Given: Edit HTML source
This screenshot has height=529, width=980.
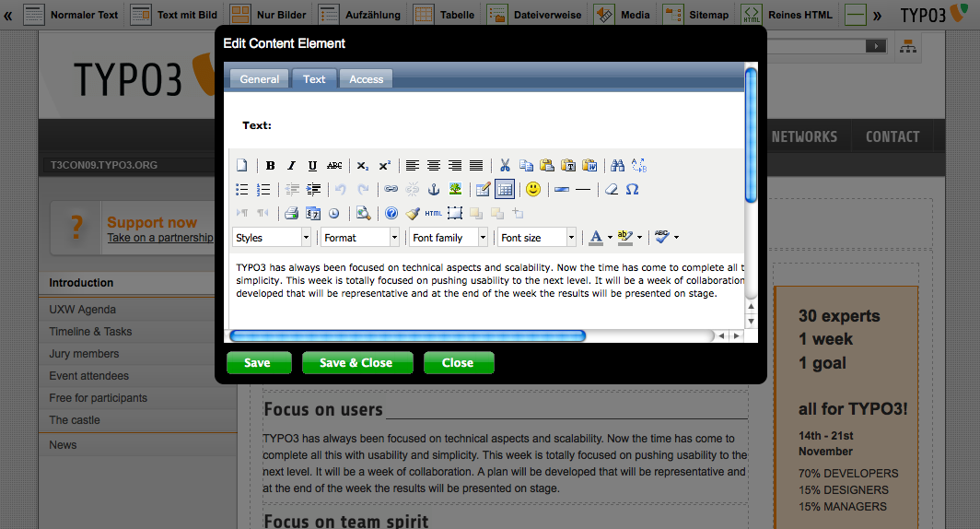Looking at the screenshot, I should [433, 213].
